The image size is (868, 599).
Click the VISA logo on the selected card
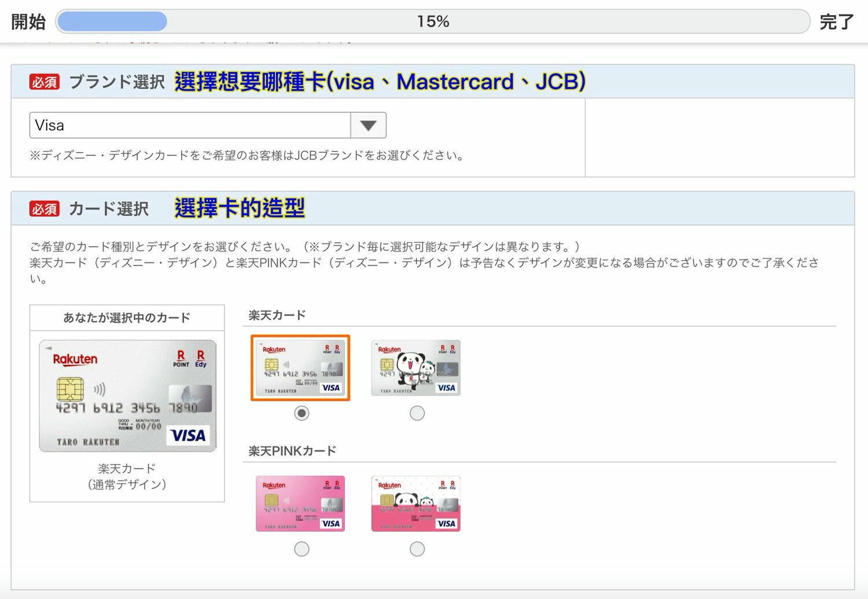coord(189,436)
